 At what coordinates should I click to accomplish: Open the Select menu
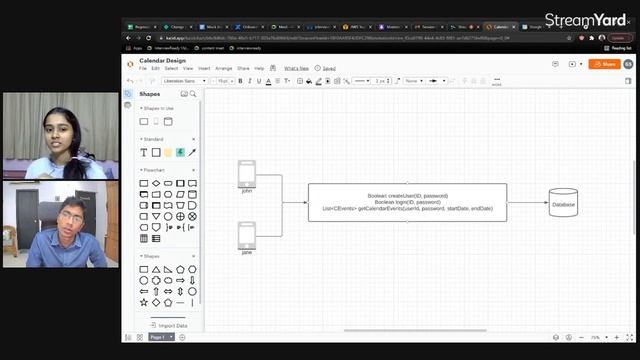point(171,69)
